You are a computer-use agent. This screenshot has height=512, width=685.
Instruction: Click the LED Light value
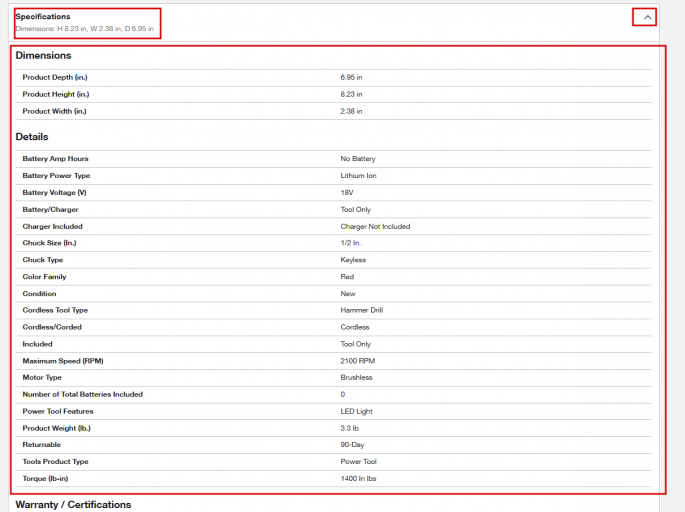[356, 412]
